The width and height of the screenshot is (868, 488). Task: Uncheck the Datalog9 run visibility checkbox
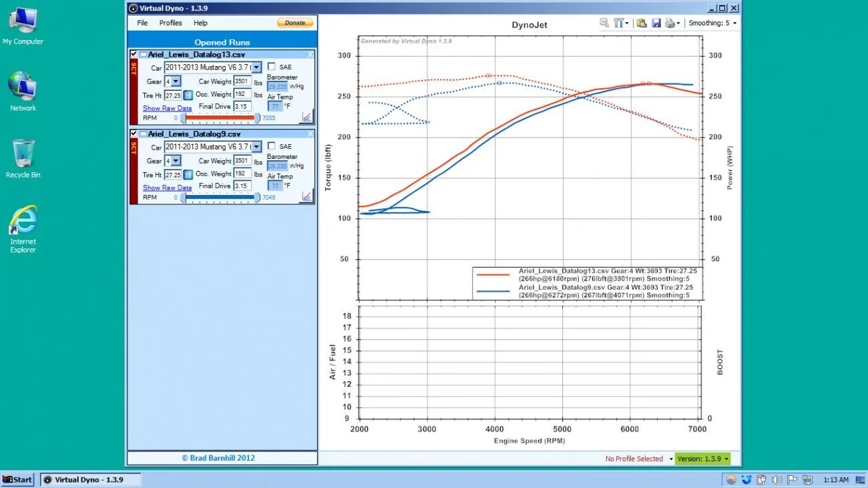[x=134, y=134]
